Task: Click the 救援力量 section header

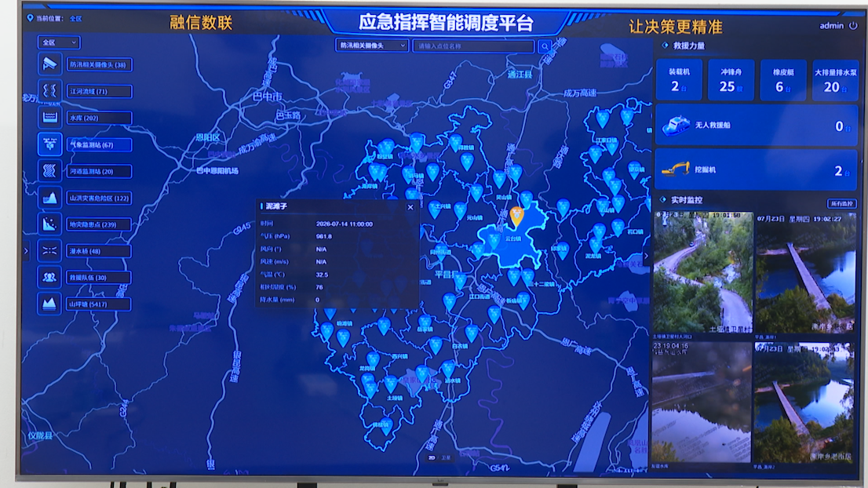Action: (688, 46)
